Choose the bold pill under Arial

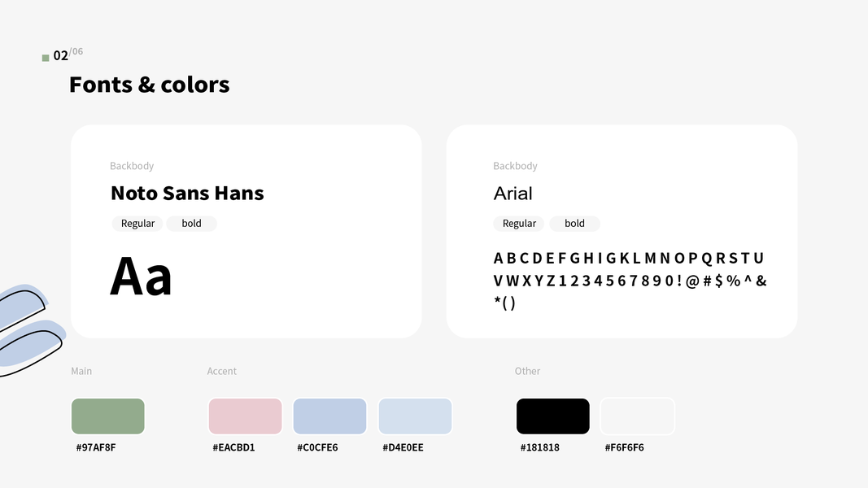pos(574,224)
